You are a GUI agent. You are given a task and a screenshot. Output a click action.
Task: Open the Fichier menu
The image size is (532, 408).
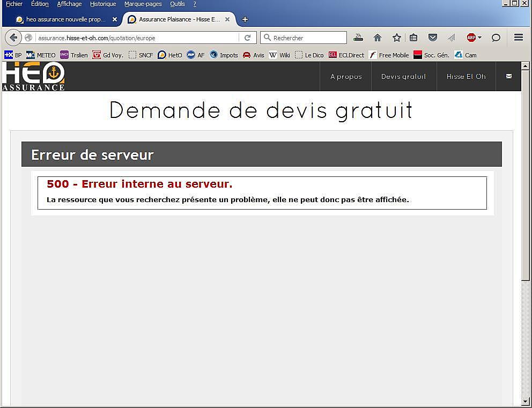pyautogui.click(x=14, y=4)
